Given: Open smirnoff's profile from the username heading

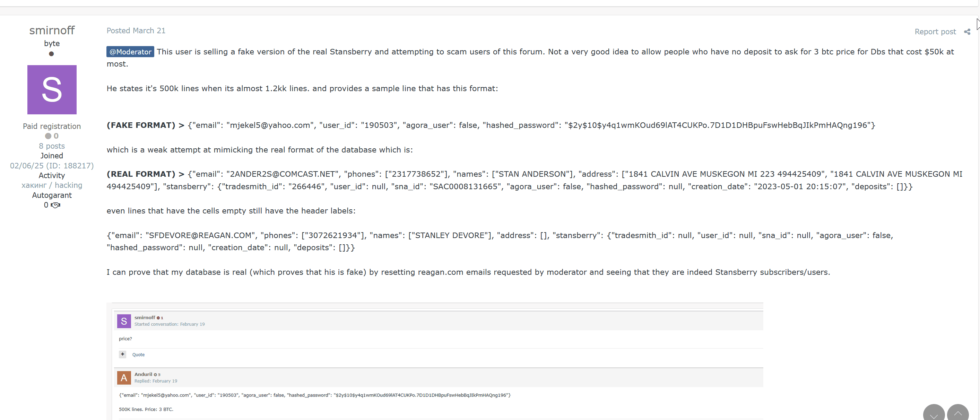Looking at the screenshot, I should (x=52, y=30).
